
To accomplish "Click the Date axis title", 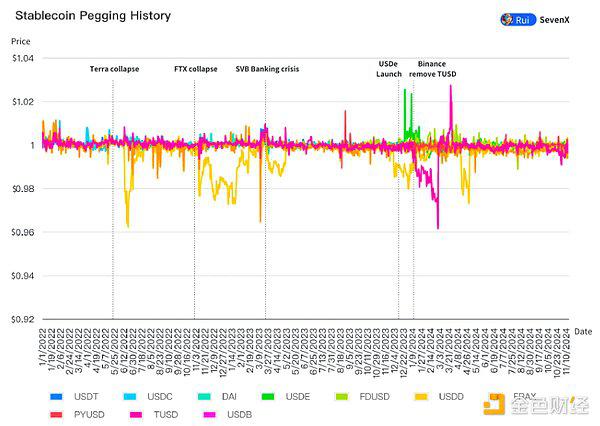I will click(x=583, y=331).
